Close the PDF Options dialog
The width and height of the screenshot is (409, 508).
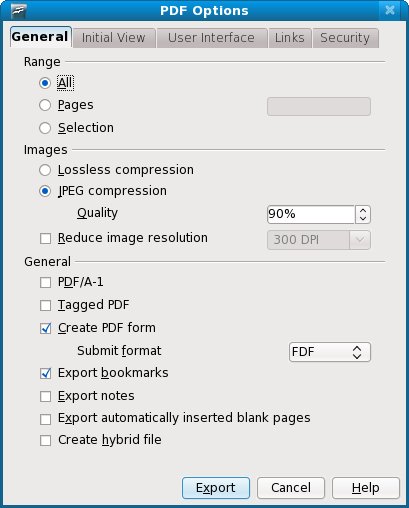390,10
